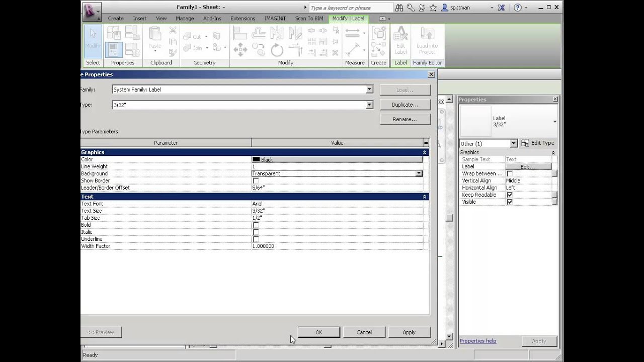
Task: Collapse the Graphics parameter group
Action: (x=424, y=152)
